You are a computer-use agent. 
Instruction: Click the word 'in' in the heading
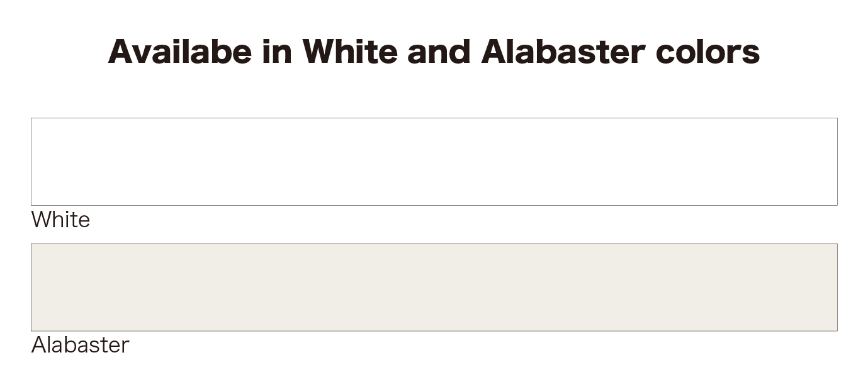click(277, 52)
